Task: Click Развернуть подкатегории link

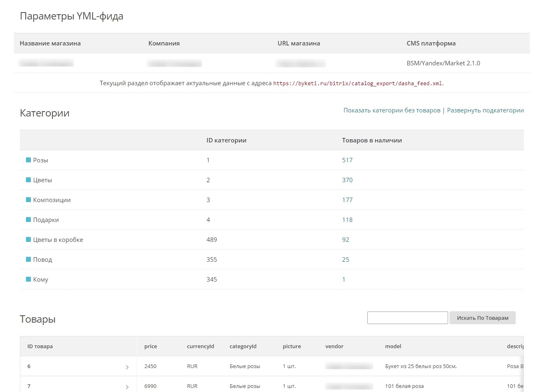Action: coord(485,110)
